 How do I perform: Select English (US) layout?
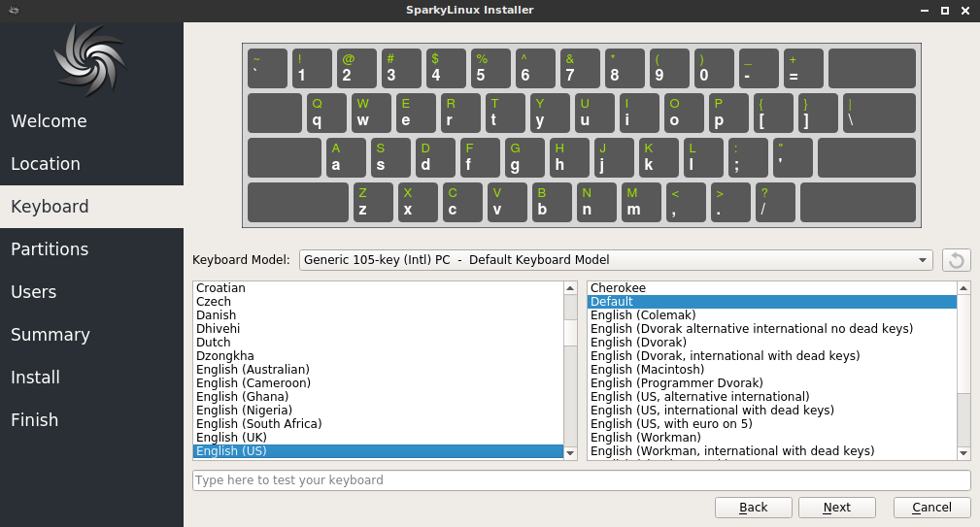tap(378, 451)
